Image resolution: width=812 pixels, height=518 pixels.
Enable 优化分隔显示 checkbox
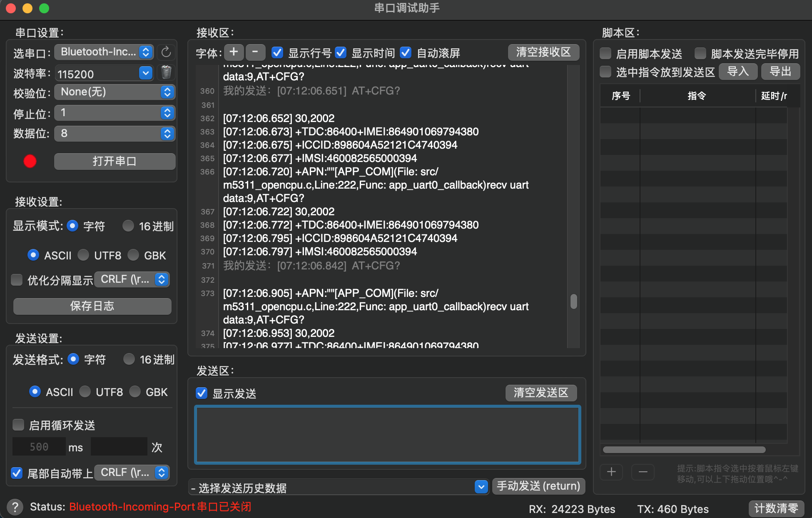pos(17,280)
